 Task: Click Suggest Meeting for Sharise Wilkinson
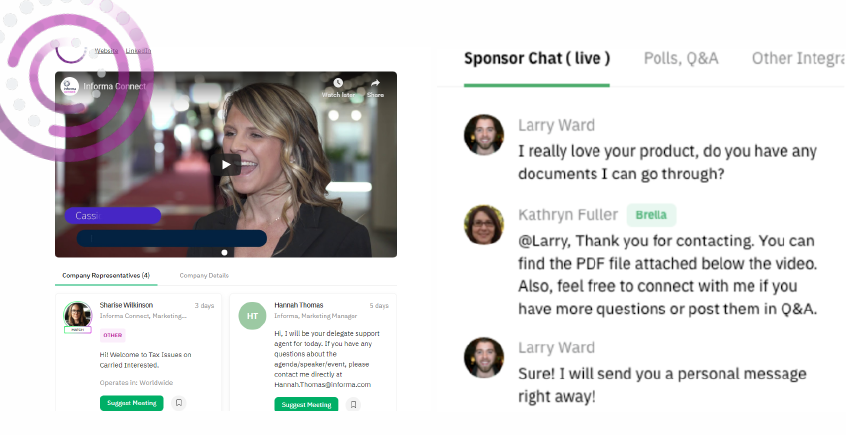[x=132, y=403]
